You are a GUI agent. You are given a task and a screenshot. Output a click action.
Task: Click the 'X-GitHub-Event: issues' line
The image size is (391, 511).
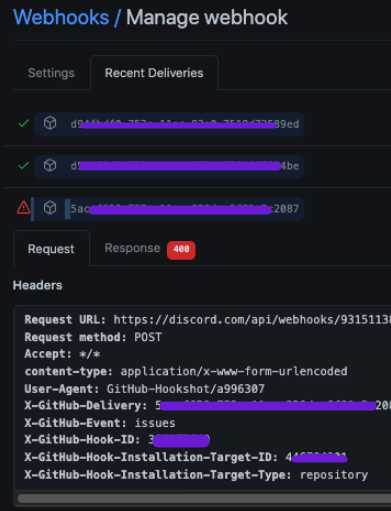[x=100, y=423]
